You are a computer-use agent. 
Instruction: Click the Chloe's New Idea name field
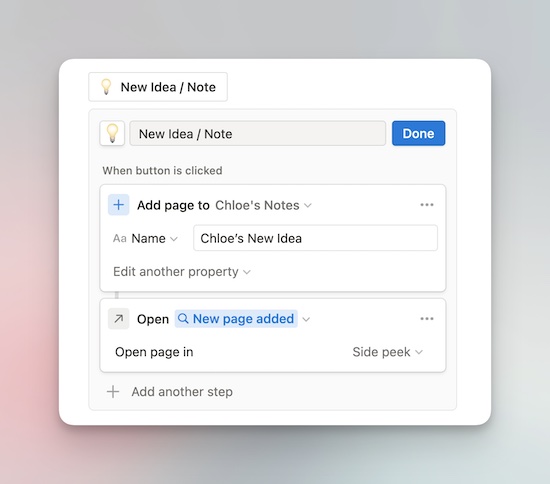[315, 238]
